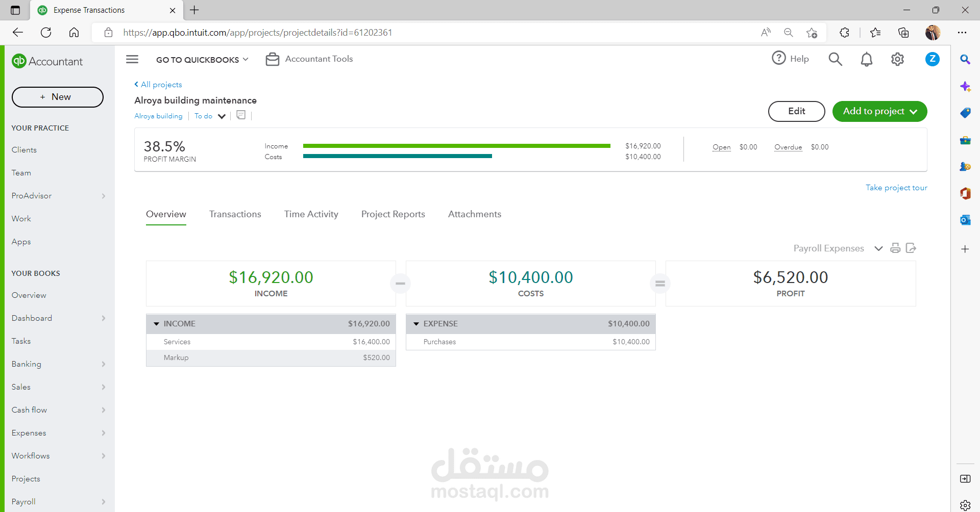
Task: Switch to the Time Activity tab
Action: (x=311, y=214)
